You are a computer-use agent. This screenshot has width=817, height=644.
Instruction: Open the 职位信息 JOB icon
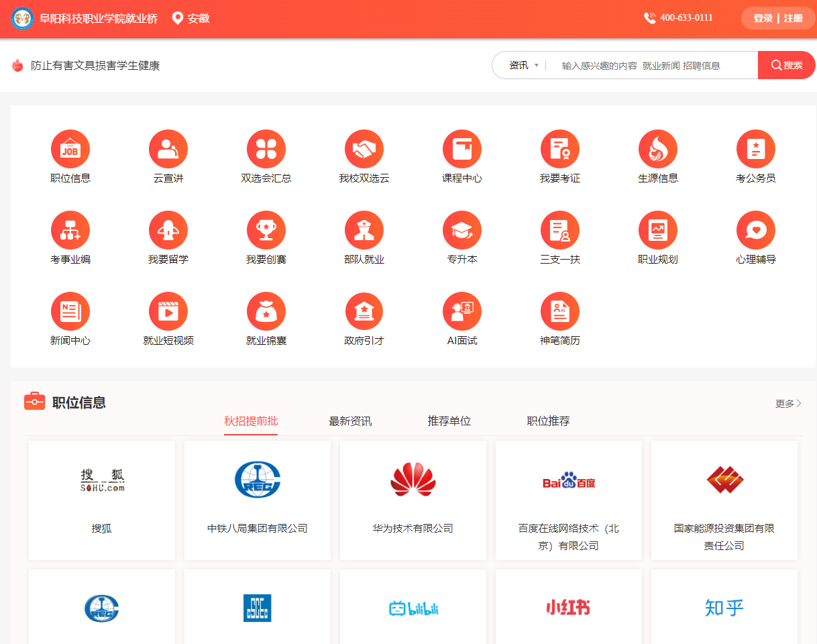click(x=70, y=149)
